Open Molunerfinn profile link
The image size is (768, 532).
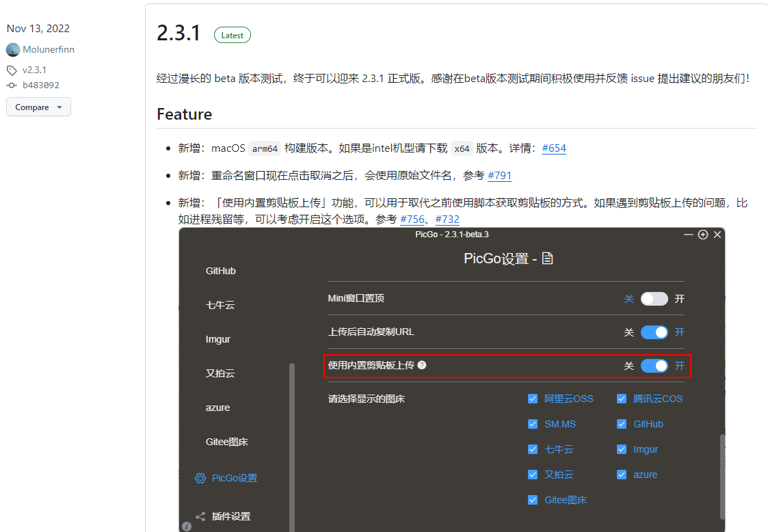tap(49, 49)
